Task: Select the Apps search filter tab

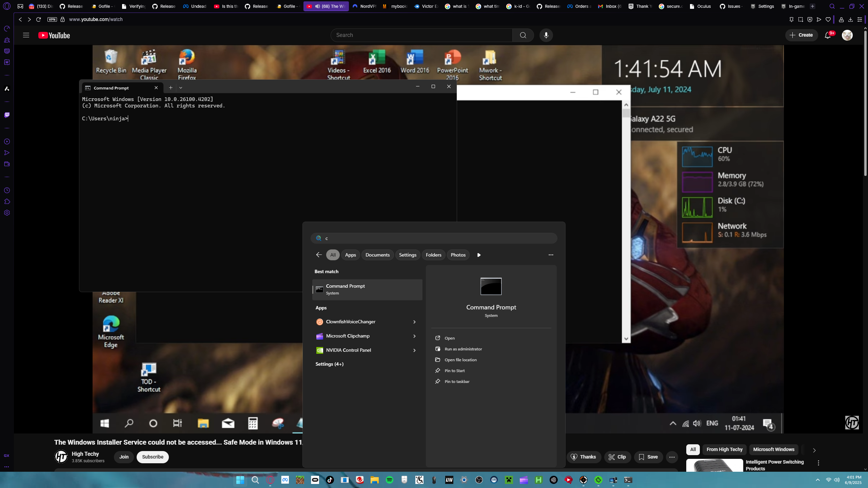Action: pyautogui.click(x=350, y=255)
